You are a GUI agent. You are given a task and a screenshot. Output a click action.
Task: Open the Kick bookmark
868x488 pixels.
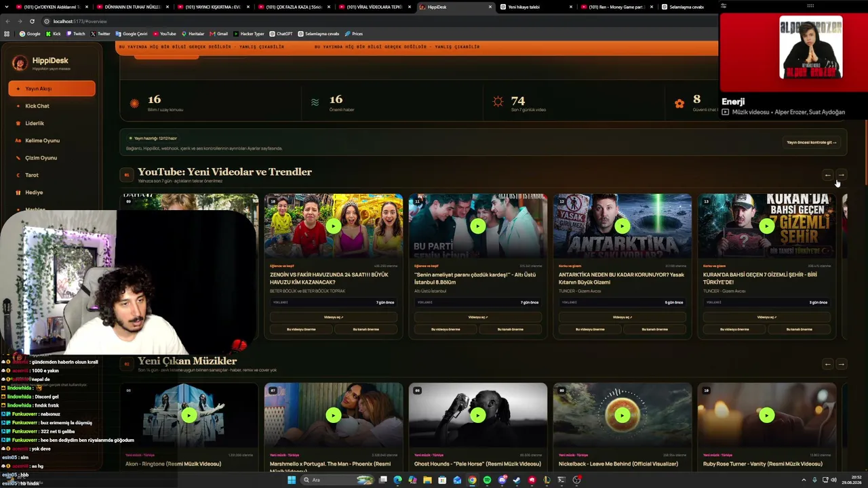tap(53, 34)
